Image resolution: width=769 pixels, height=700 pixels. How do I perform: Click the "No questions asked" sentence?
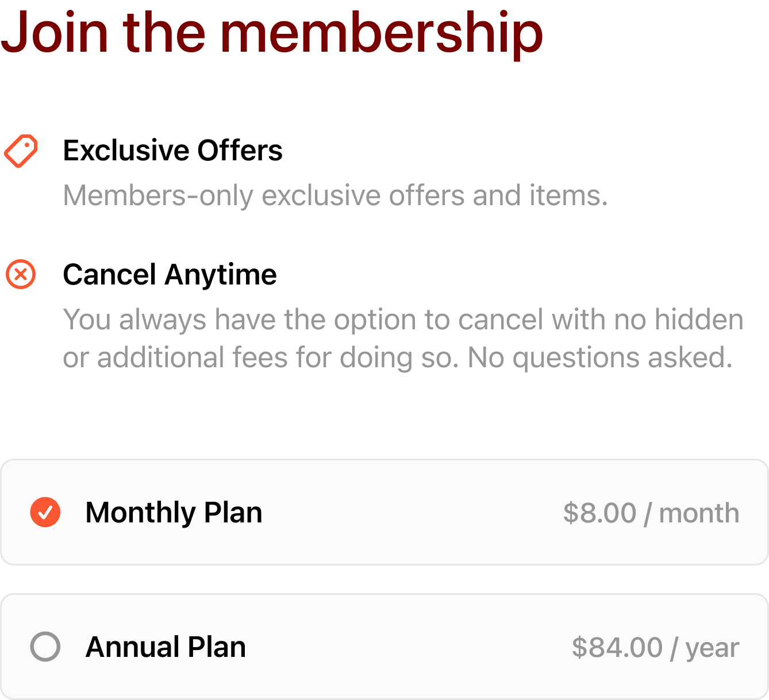point(600,357)
